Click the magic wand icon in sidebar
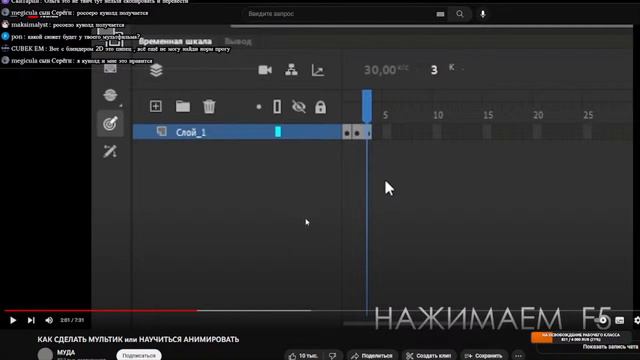 [x=110, y=151]
